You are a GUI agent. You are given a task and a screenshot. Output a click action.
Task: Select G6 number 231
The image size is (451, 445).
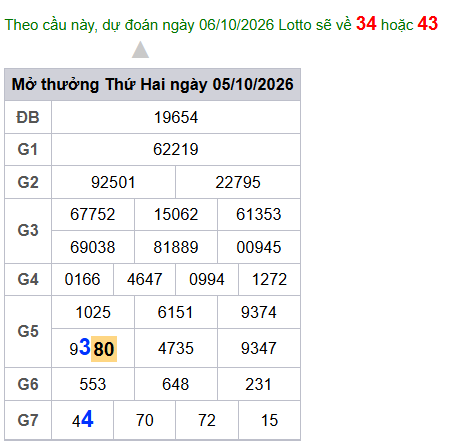point(258,384)
